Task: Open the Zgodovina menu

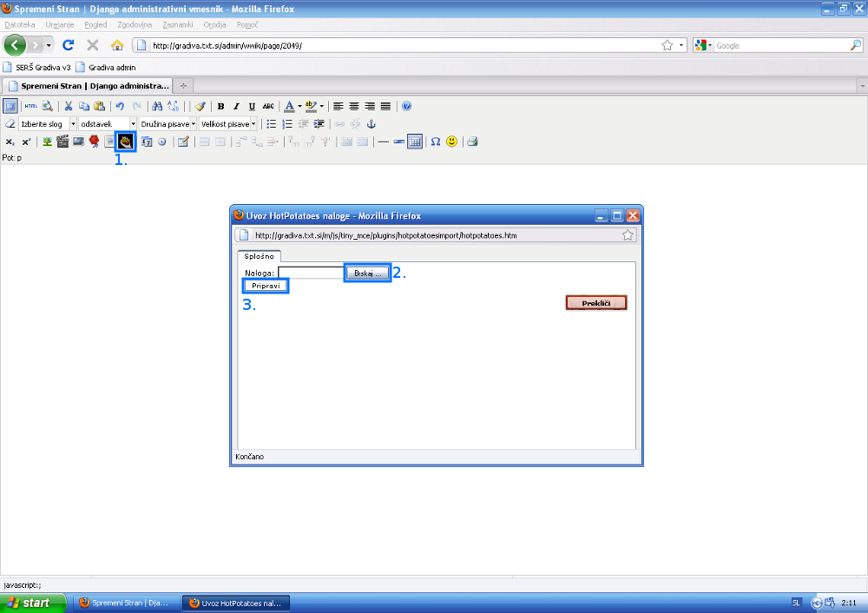Action: (135, 25)
